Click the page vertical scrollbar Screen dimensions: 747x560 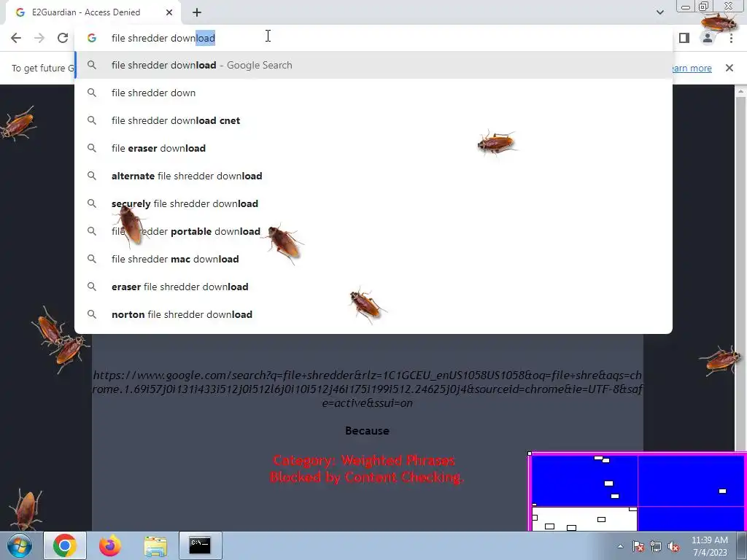pyautogui.click(x=741, y=274)
